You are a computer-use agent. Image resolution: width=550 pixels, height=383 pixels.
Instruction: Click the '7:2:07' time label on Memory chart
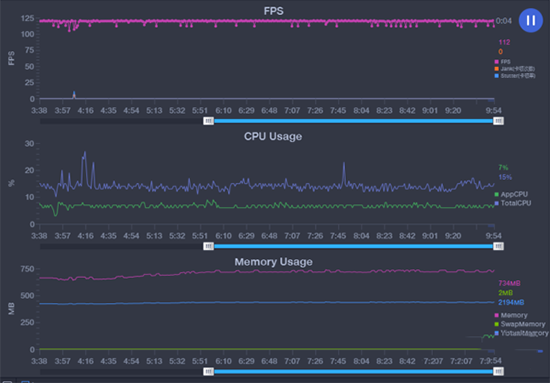point(461,361)
